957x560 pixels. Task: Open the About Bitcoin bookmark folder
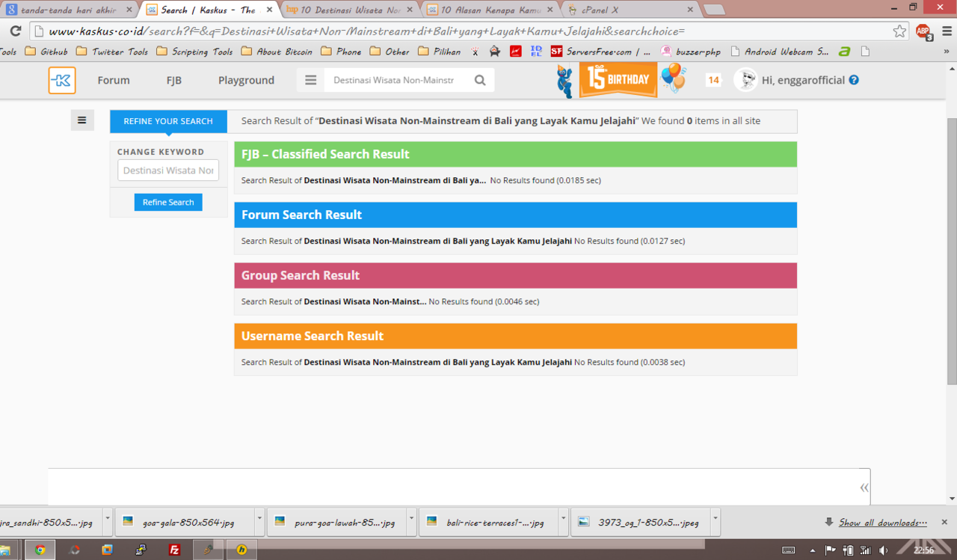pos(276,52)
